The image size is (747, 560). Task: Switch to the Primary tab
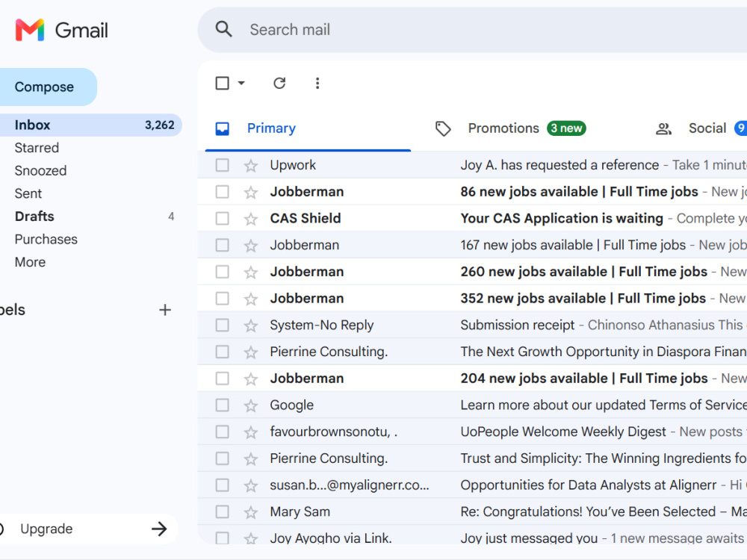[308, 128]
